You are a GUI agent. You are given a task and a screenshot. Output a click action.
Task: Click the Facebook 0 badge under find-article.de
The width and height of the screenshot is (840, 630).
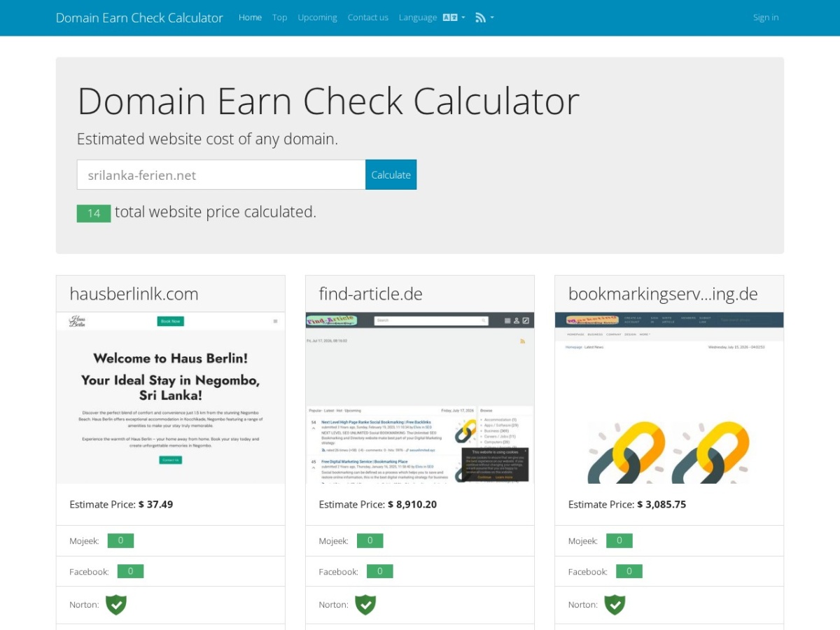coord(379,571)
